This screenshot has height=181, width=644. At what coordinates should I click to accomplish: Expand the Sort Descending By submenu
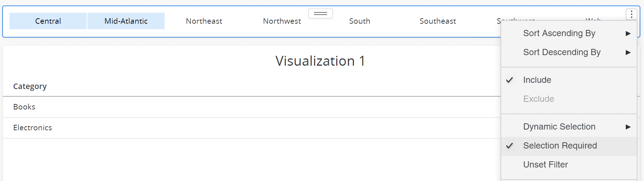[562, 52]
